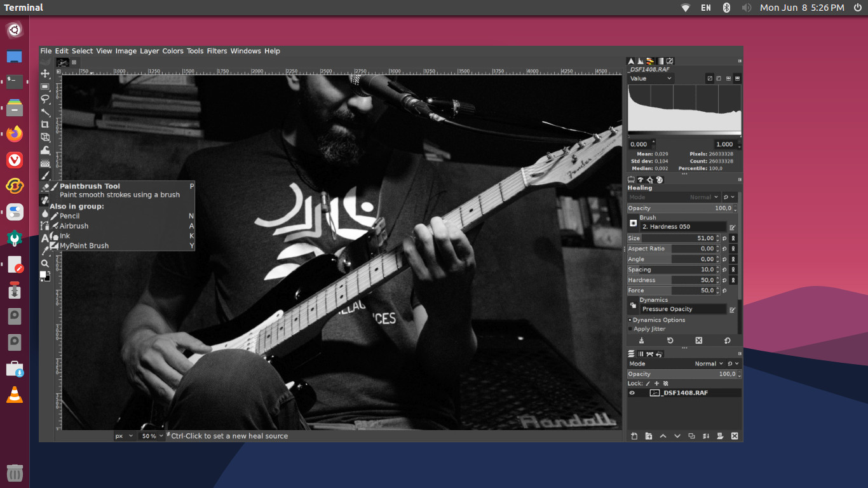Open the Colors menu
Screen dimensions: 868x488
[x=173, y=51]
